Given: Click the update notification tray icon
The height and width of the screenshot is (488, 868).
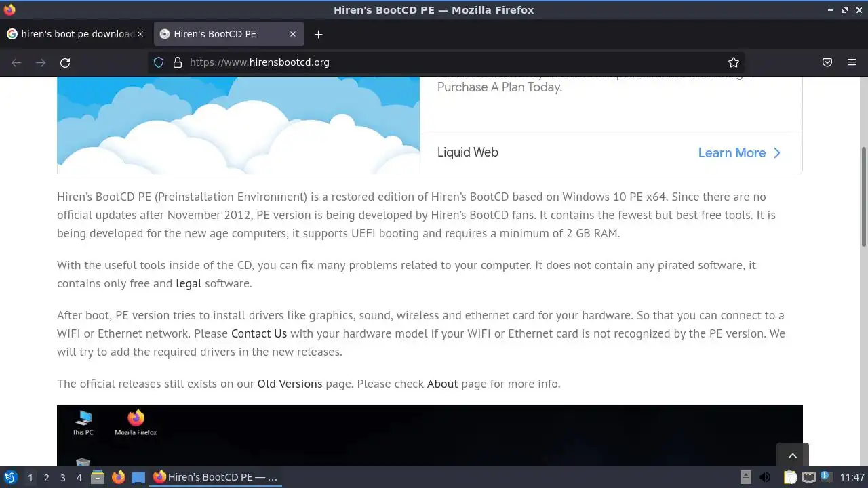Looking at the screenshot, I should click(x=827, y=477).
